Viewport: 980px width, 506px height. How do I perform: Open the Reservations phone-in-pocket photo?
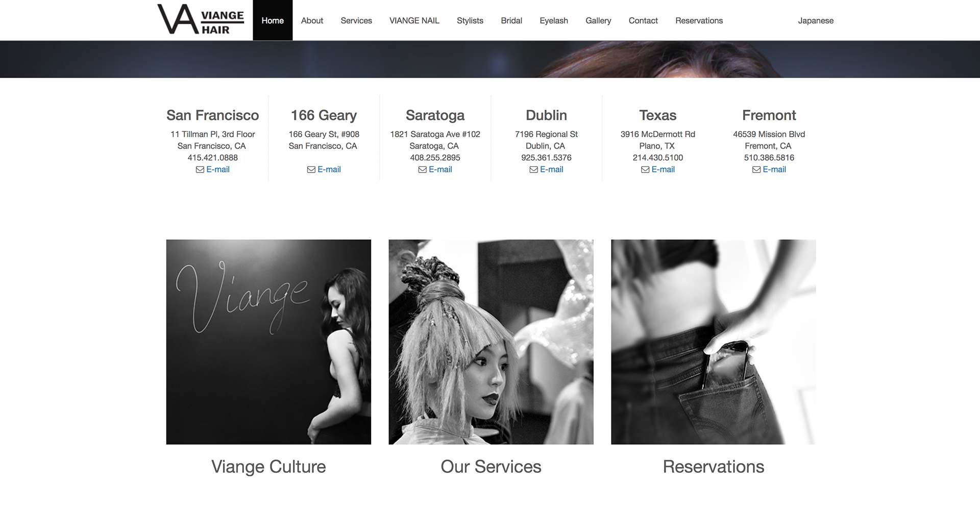714,342
